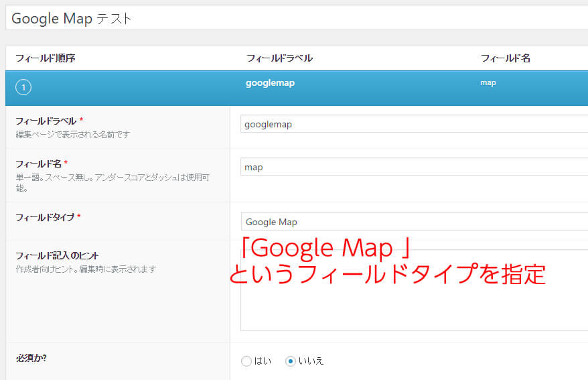Click the フィールド順序 column header
588x380 pixels.
click(x=46, y=58)
